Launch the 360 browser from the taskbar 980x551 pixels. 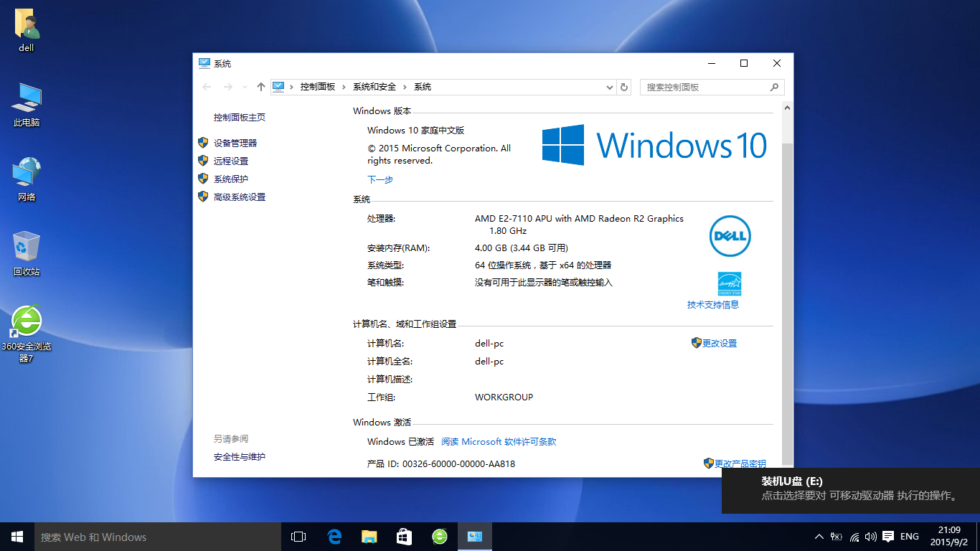click(439, 537)
